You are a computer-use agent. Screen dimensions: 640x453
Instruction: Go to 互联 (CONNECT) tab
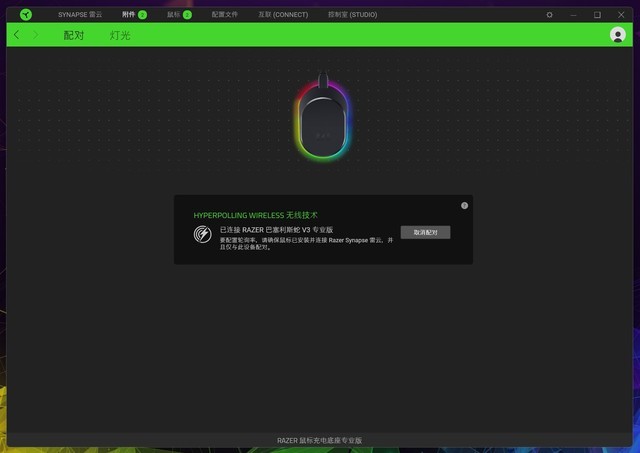(283, 15)
